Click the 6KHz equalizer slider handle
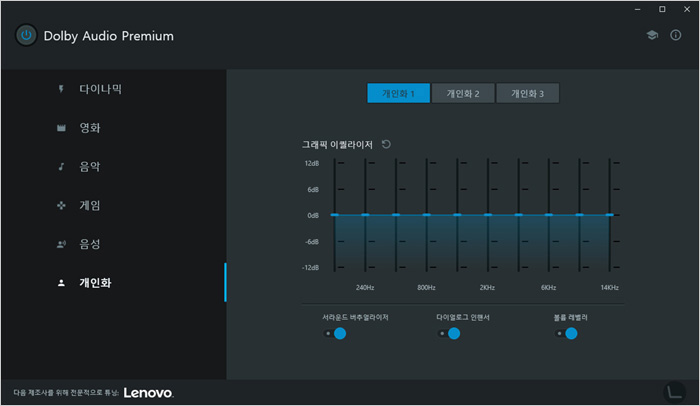 (x=549, y=215)
